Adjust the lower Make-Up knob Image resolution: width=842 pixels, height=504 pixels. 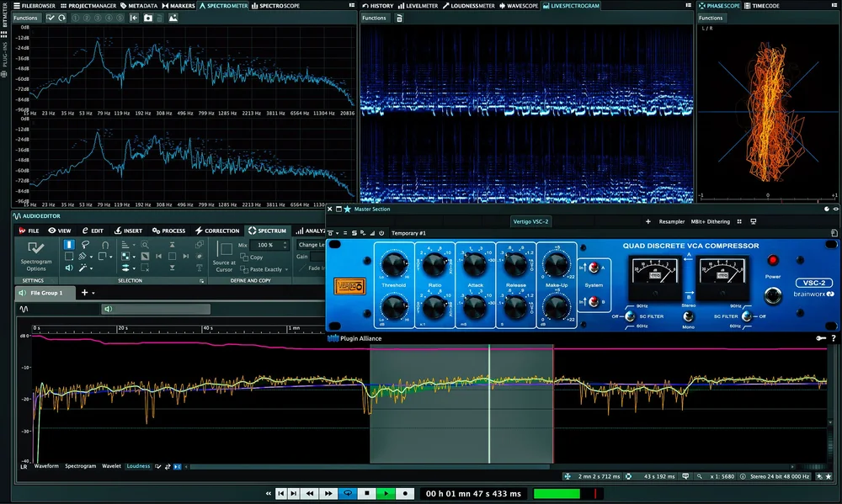[x=557, y=308]
